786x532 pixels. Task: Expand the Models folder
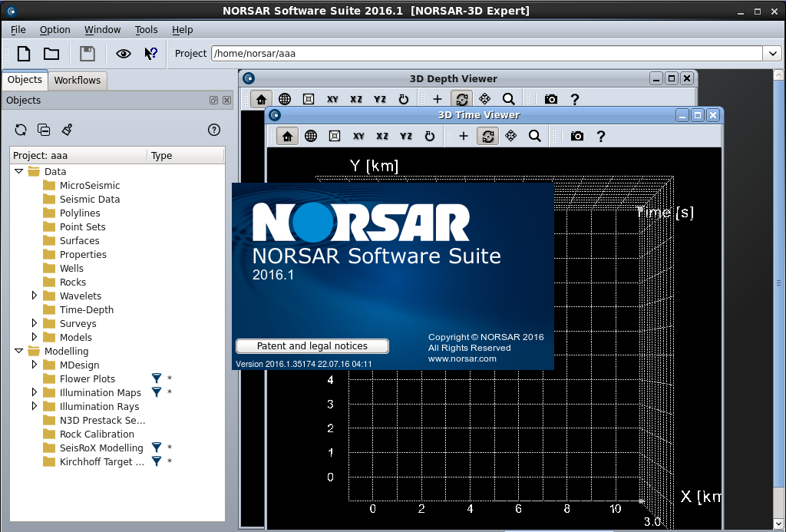tap(34, 337)
